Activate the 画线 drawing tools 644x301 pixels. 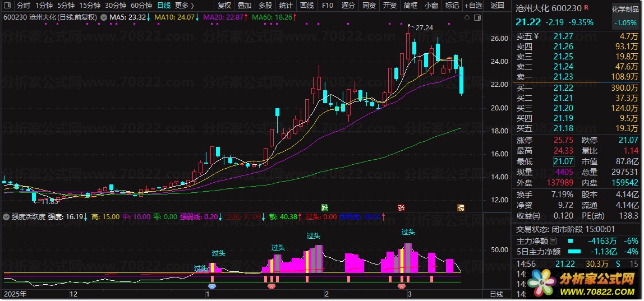pyautogui.click(x=307, y=6)
